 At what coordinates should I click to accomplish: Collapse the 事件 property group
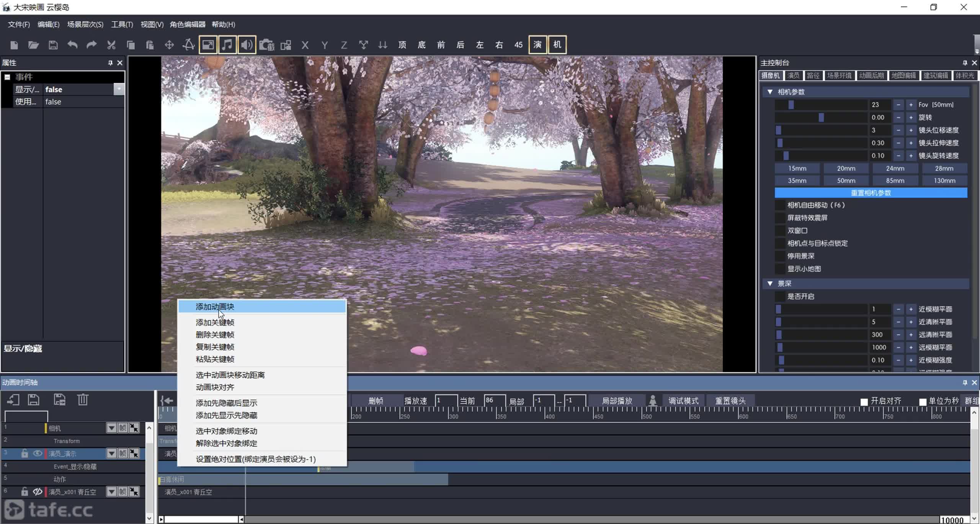[7, 77]
